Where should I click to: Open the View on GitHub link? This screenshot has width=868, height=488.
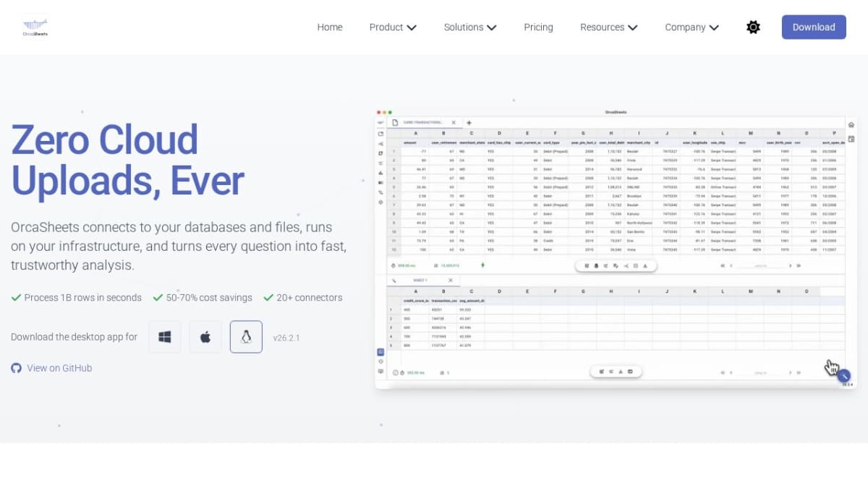59,368
